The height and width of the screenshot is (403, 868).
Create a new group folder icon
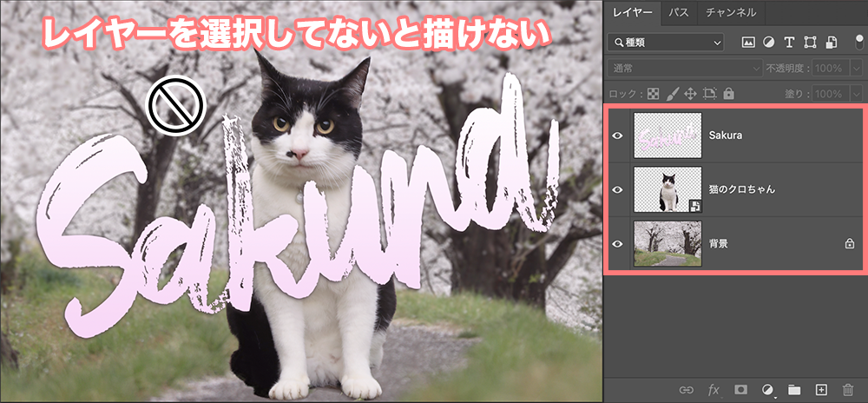coord(794,390)
